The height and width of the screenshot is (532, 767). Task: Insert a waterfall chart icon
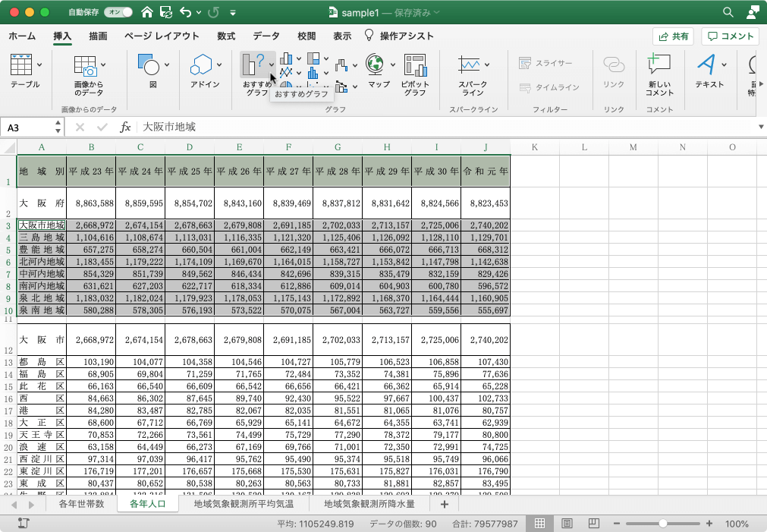pyautogui.click(x=341, y=65)
